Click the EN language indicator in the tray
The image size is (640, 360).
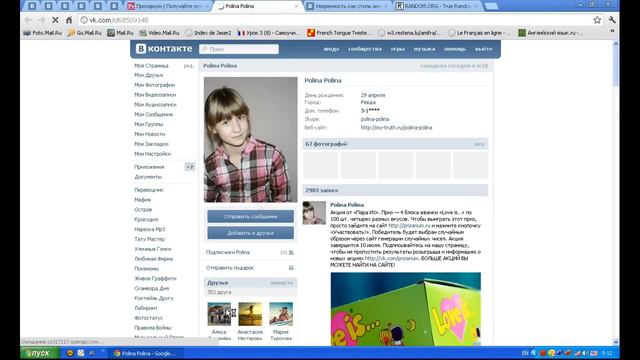pos(525,353)
